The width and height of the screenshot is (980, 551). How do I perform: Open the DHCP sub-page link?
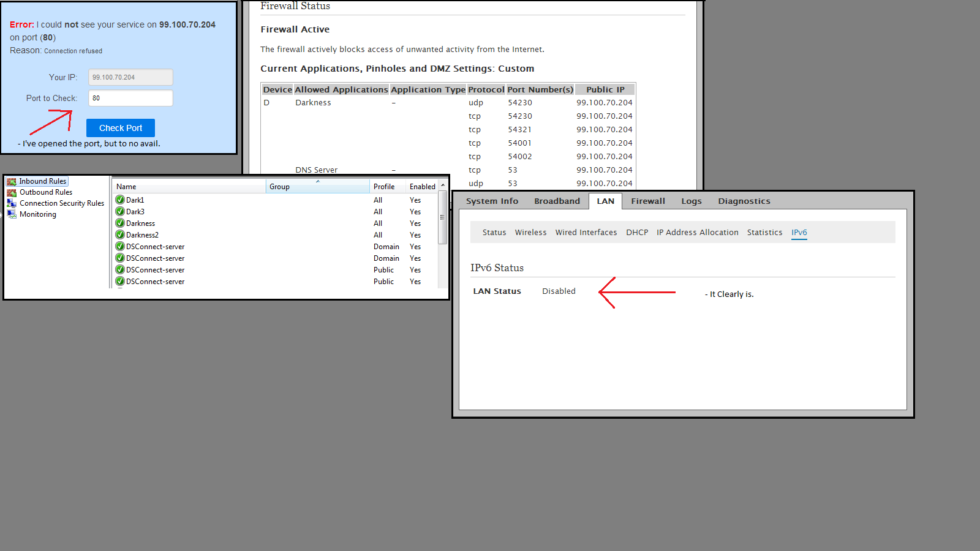637,233
